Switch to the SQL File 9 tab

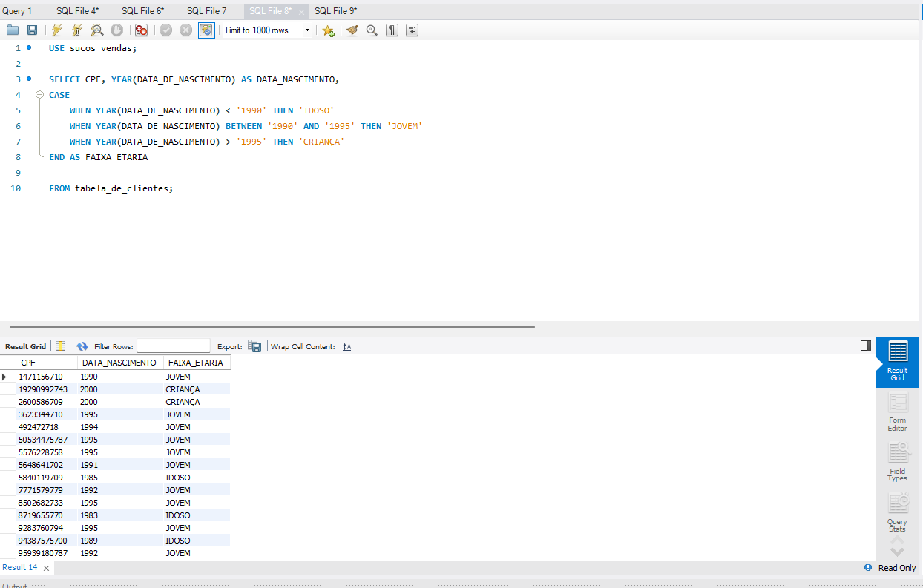(x=335, y=11)
